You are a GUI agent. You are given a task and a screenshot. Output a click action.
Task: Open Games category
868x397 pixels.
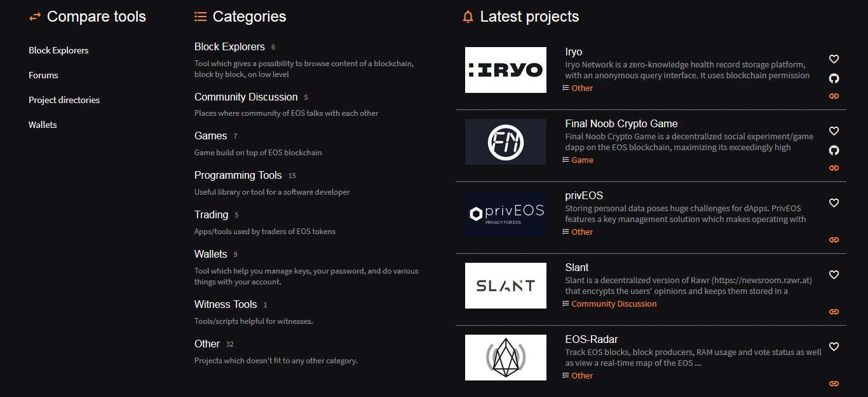tap(210, 136)
